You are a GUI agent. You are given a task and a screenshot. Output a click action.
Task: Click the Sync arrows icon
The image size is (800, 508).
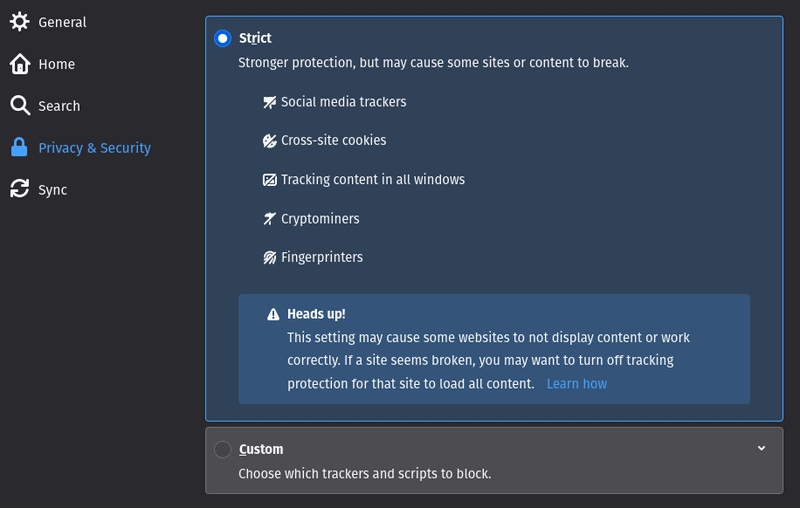[19, 189]
